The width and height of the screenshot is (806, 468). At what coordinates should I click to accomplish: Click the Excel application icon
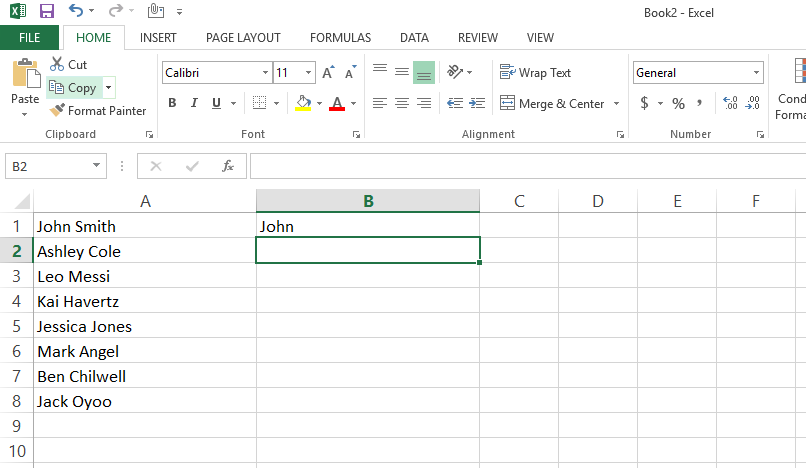click(x=18, y=11)
